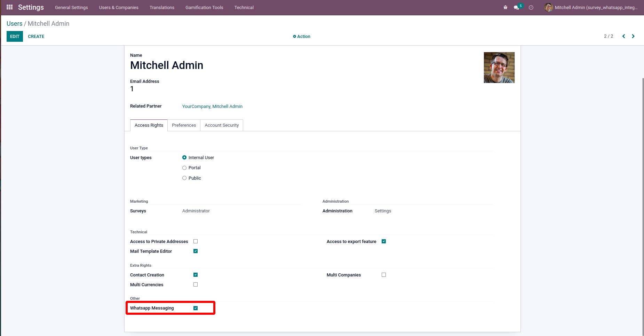The height and width of the screenshot is (336, 644).
Task: Open the user account menu
Action: (x=591, y=7)
